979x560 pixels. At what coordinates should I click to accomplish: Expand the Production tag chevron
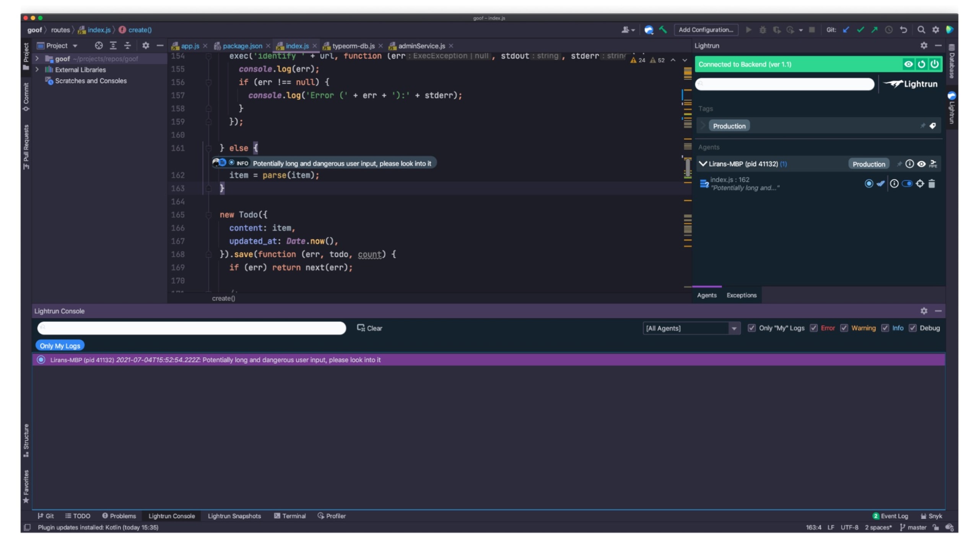click(703, 126)
